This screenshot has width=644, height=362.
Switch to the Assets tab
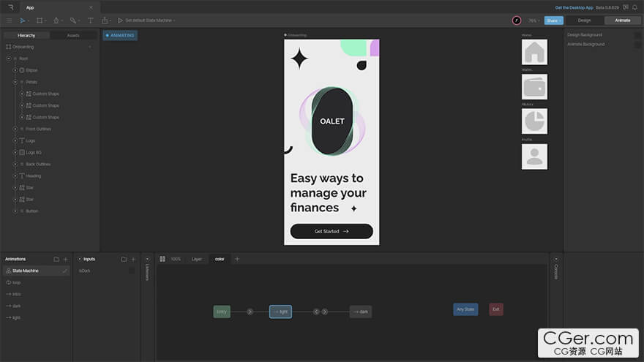(73, 35)
